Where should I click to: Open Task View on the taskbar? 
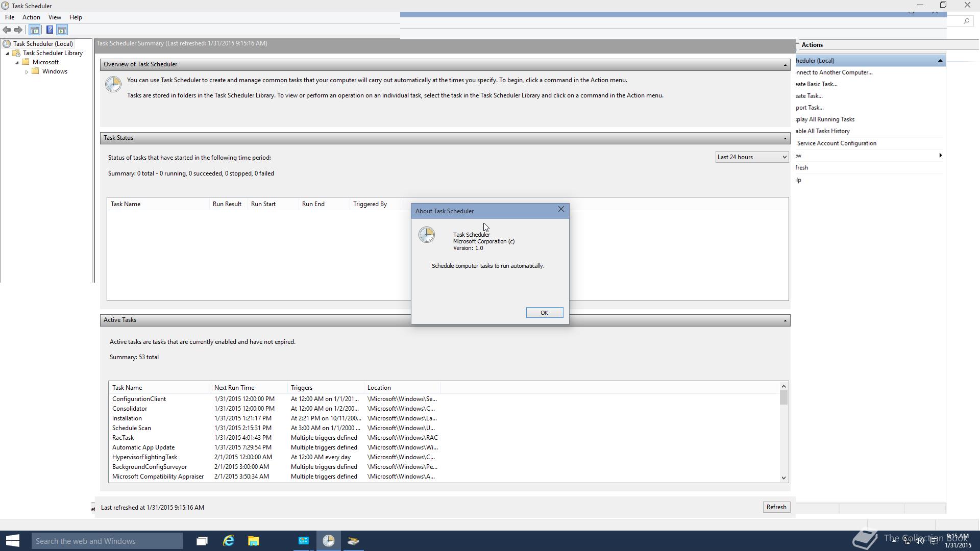[x=202, y=541]
